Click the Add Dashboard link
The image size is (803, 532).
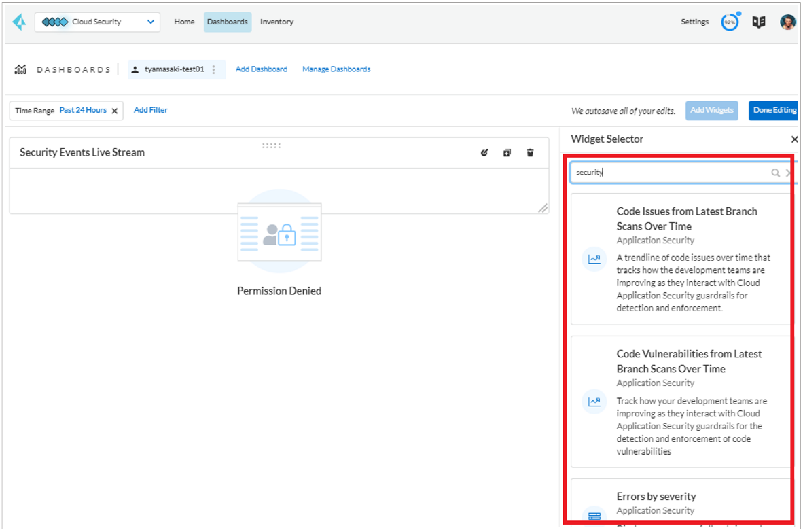(261, 69)
